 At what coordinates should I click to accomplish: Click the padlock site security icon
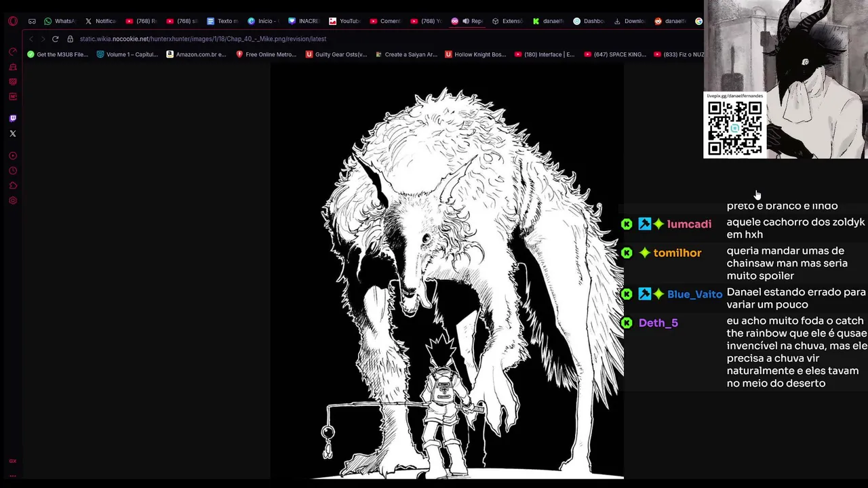(70, 39)
